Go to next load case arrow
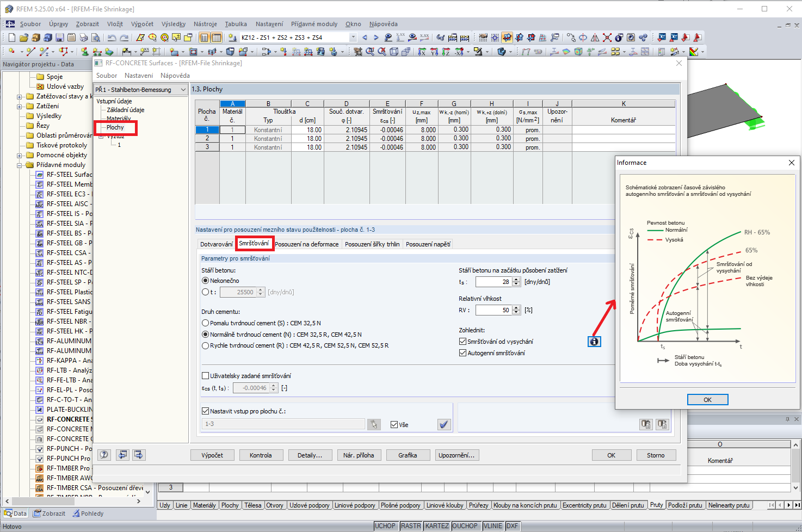The image size is (802, 532). click(x=376, y=38)
